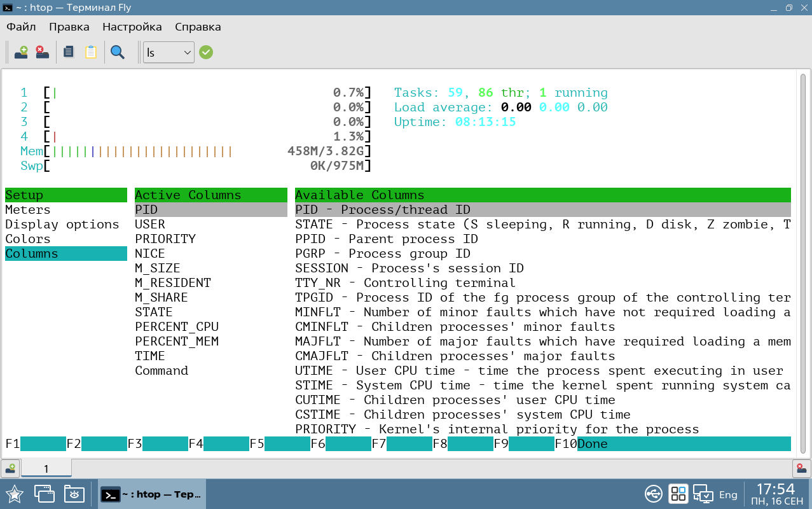Click the CPU 1 usage meter
The width and height of the screenshot is (812, 509).
(196, 93)
